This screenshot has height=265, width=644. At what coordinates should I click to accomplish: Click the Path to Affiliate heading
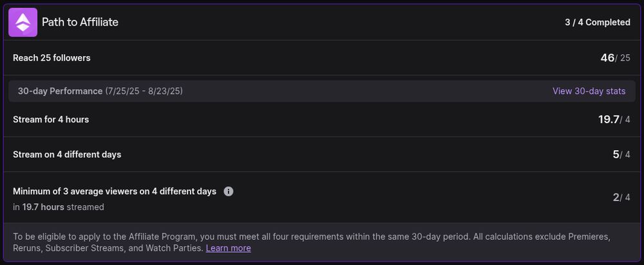(80, 23)
